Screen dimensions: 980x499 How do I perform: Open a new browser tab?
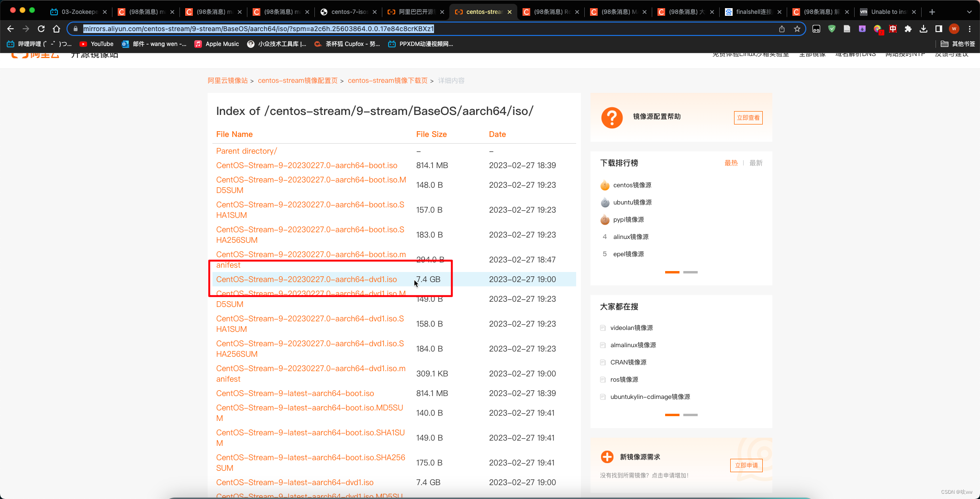pos(932,12)
